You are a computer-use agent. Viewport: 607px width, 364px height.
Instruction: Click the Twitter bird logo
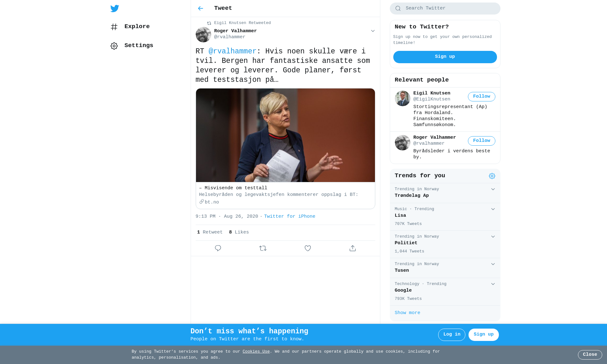point(114,9)
